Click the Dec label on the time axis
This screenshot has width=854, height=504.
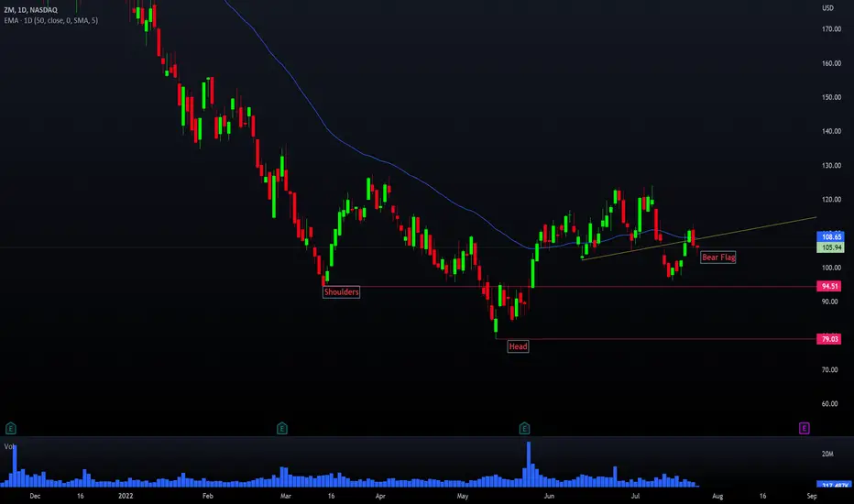(35, 496)
